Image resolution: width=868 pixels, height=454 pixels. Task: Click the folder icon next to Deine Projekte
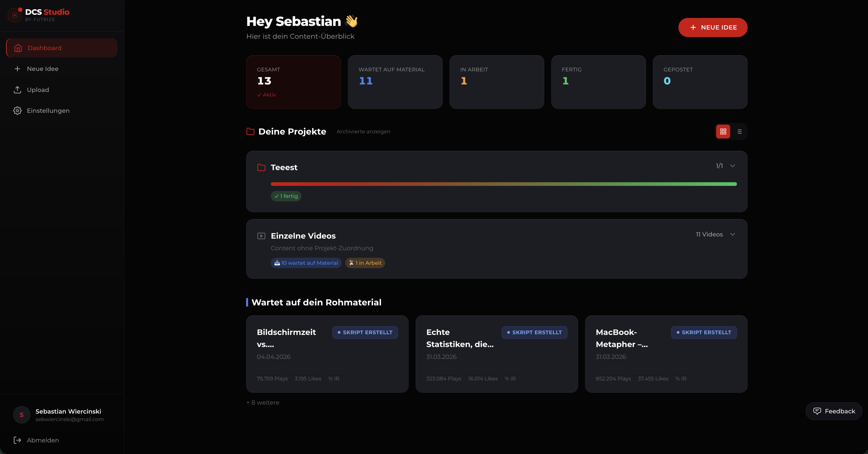point(250,132)
